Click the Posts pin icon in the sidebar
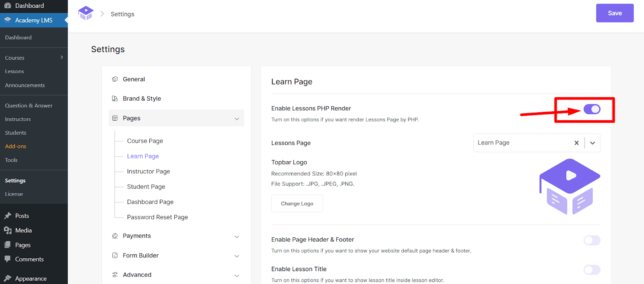This screenshot has width=644, height=284. [8, 216]
